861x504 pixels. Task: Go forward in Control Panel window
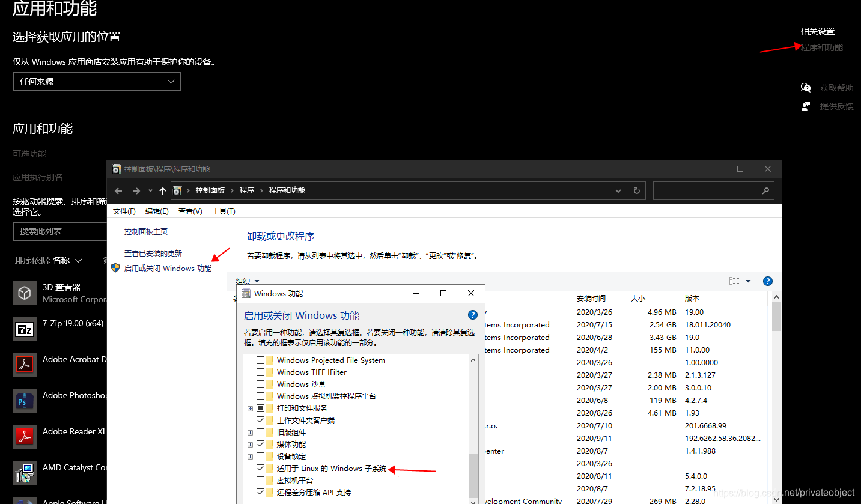pyautogui.click(x=136, y=190)
